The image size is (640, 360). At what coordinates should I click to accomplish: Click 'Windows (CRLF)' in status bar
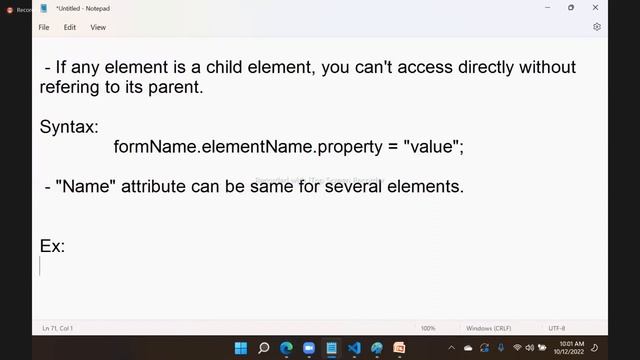pyautogui.click(x=488, y=328)
